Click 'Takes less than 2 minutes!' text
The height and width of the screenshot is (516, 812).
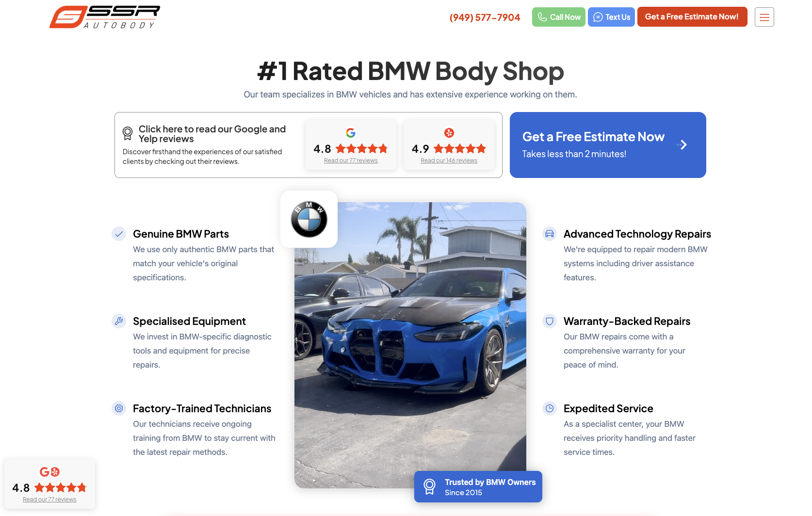pos(574,154)
